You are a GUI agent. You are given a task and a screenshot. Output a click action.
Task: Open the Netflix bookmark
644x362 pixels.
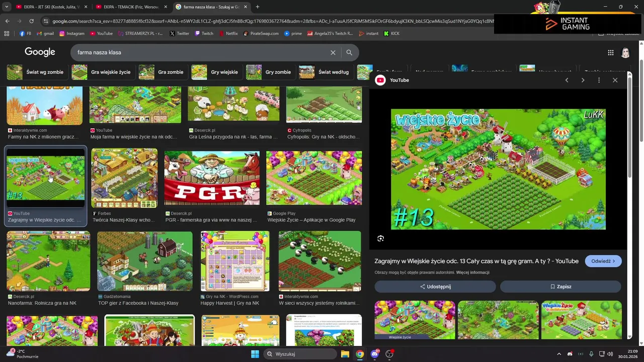228,34
